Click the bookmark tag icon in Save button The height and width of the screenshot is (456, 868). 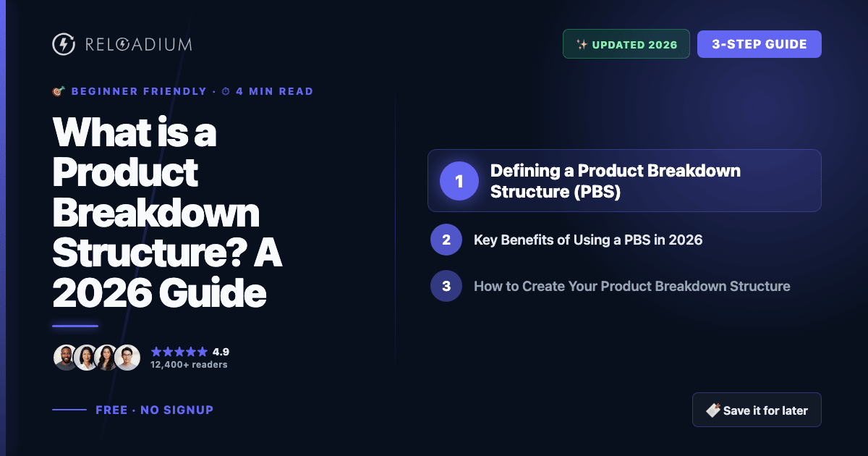click(712, 410)
